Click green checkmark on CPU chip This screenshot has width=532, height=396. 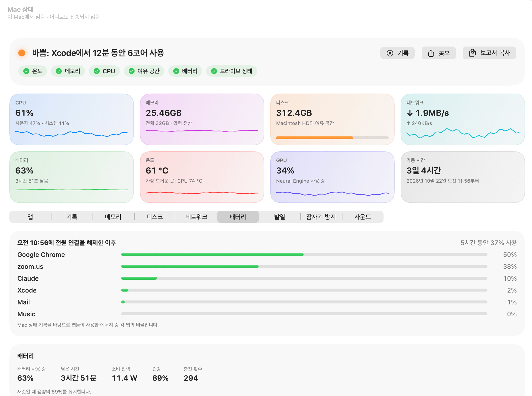97,71
